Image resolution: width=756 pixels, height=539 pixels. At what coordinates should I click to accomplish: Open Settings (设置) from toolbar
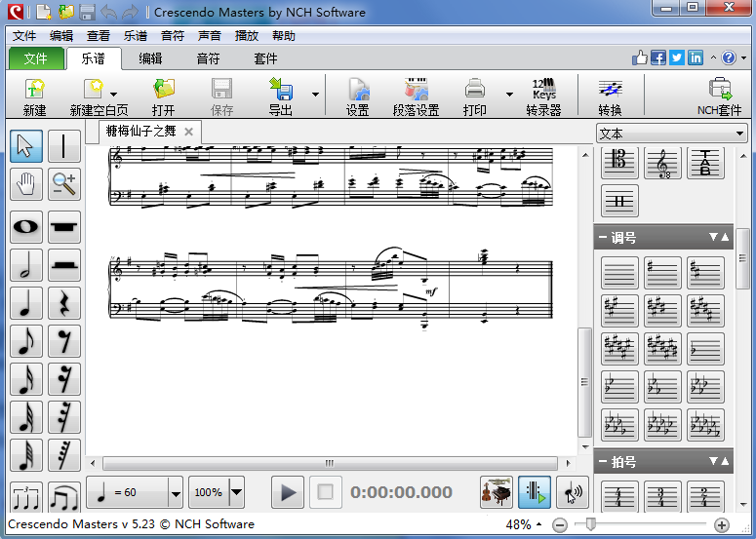tap(357, 96)
